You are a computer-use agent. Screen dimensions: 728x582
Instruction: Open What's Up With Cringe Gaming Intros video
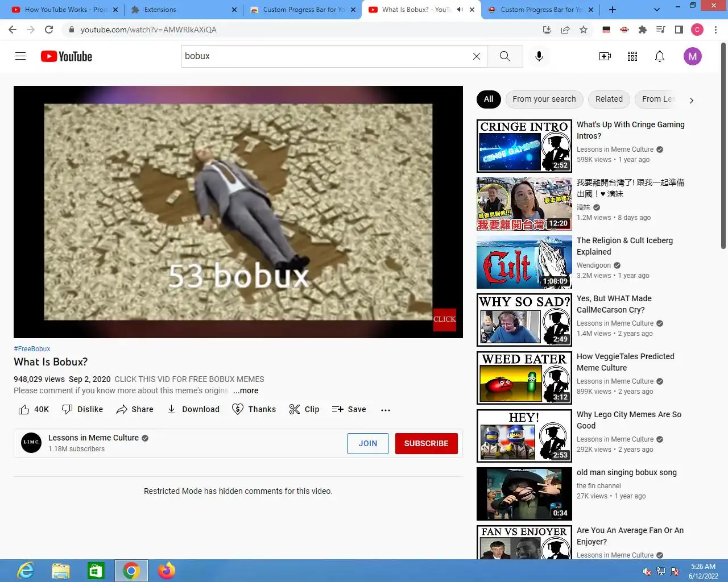tap(631, 130)
